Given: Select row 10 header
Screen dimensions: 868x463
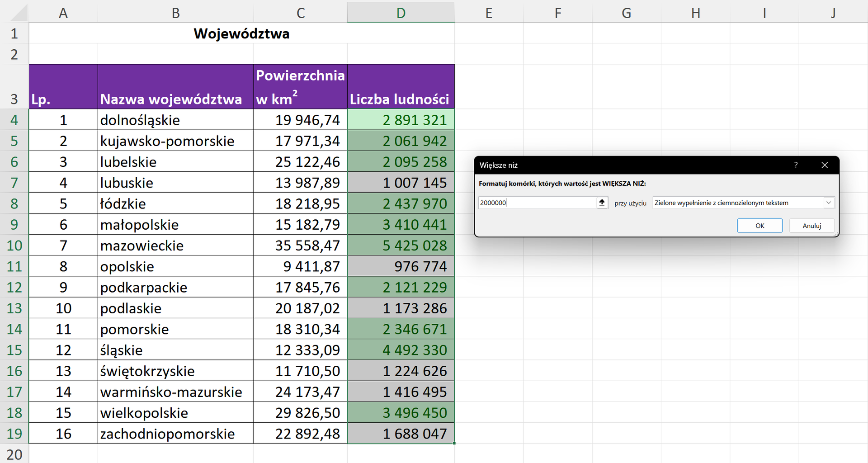Looking at the screenshot, I should coord(14,246).
